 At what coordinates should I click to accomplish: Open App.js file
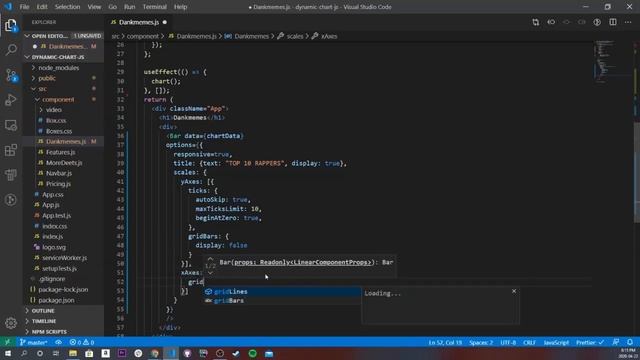51,205
